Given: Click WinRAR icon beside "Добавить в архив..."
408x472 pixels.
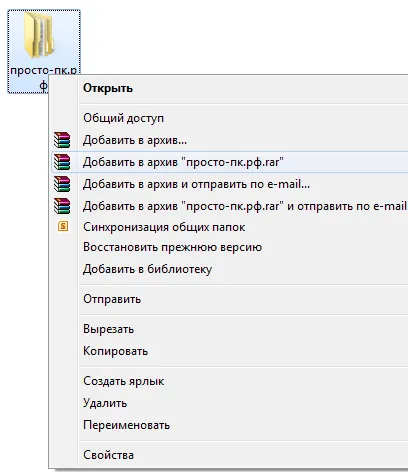Looking at the screenshot, I should tap(62, 140).
